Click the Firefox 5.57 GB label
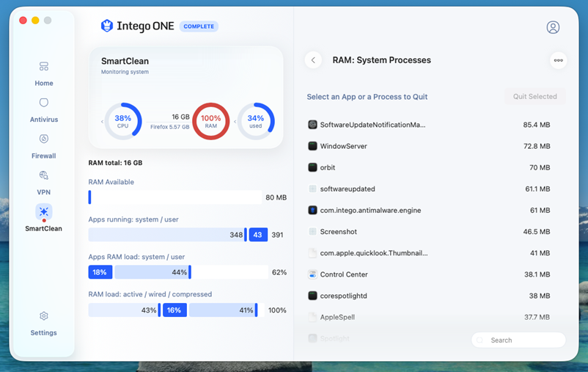 pos(170,127)
